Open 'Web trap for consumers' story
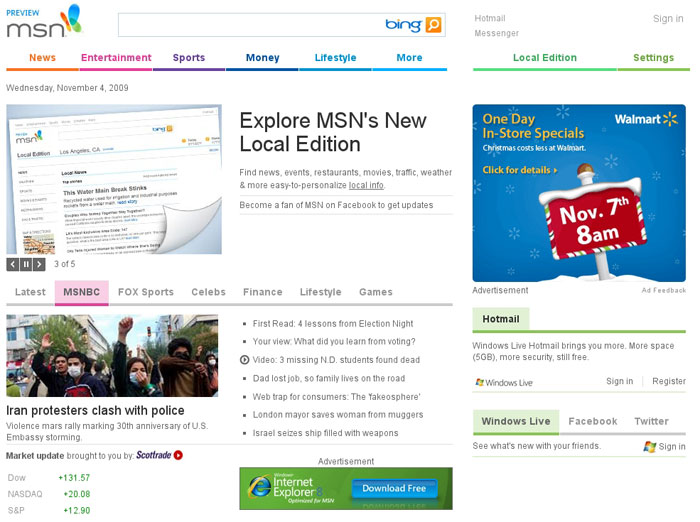This screenshot has height=522, width=700. (x=336, y=397)
